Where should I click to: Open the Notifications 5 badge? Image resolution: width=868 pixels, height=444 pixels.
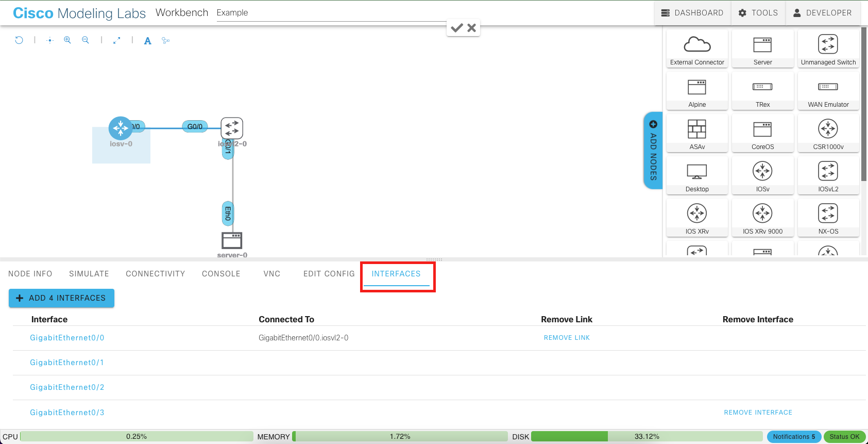[x=794, y=437]
